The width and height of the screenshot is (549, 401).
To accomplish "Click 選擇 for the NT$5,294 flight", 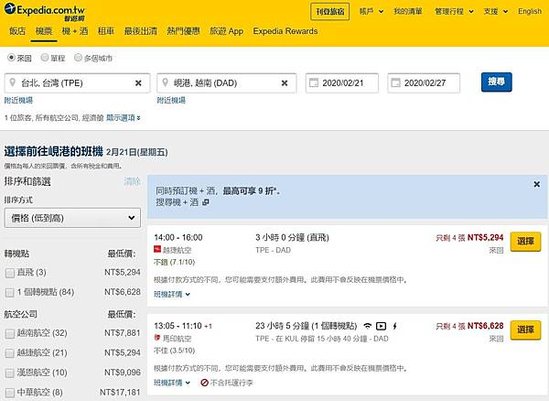I will (x=525, y=242).
